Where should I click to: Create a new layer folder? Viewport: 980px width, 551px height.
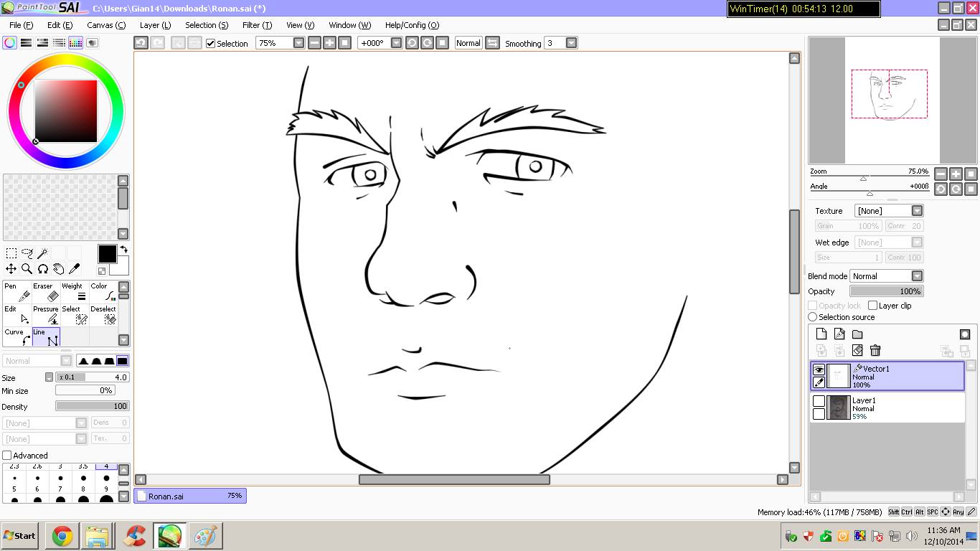(857, 334)
